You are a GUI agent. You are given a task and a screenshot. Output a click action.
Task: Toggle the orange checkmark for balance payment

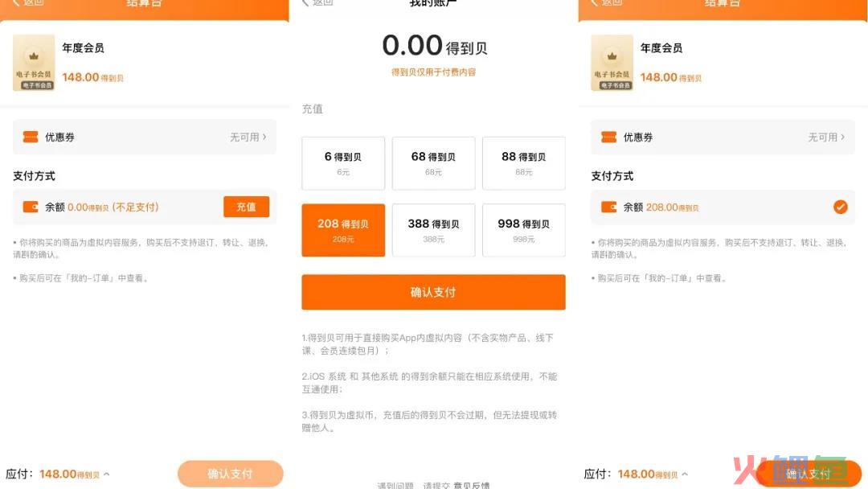(x=841, y=208)
